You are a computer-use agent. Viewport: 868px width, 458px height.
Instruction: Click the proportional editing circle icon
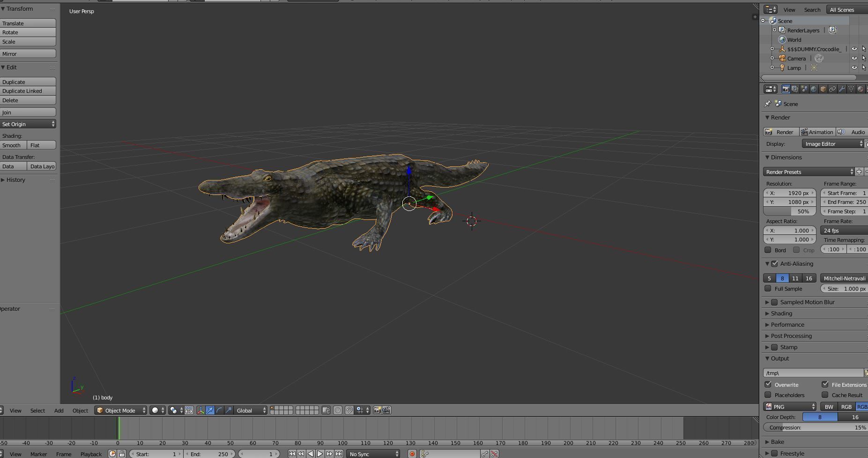(x=338, y=410)
